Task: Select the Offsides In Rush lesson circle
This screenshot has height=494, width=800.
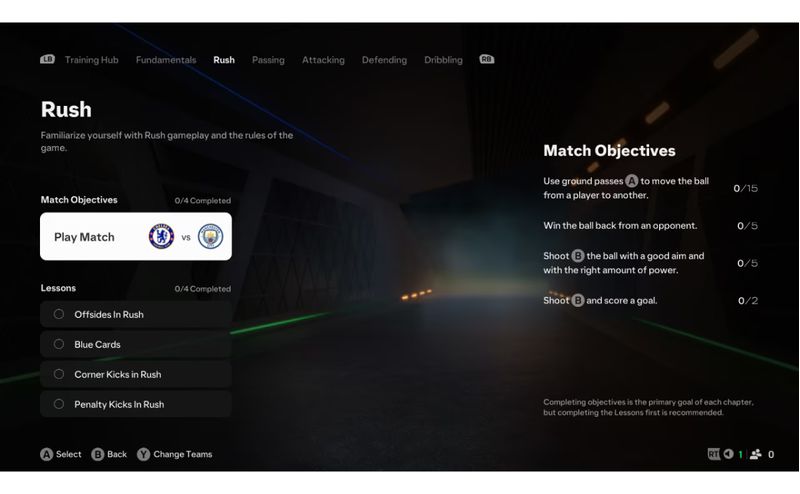Action: click(x=59, y=314)
